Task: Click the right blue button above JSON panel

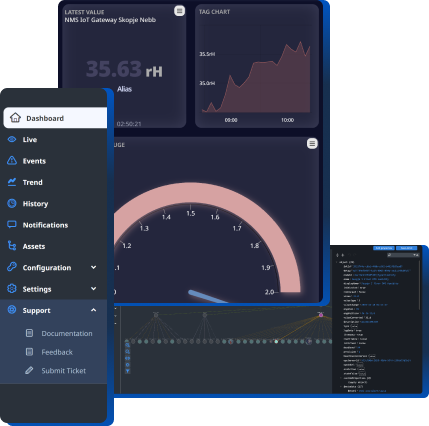Action: coord(407,248)
